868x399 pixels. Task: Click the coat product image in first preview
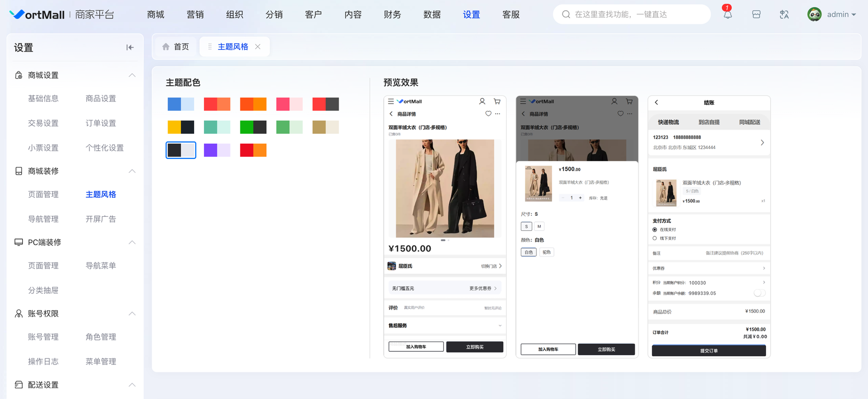[x=445, y=189]
